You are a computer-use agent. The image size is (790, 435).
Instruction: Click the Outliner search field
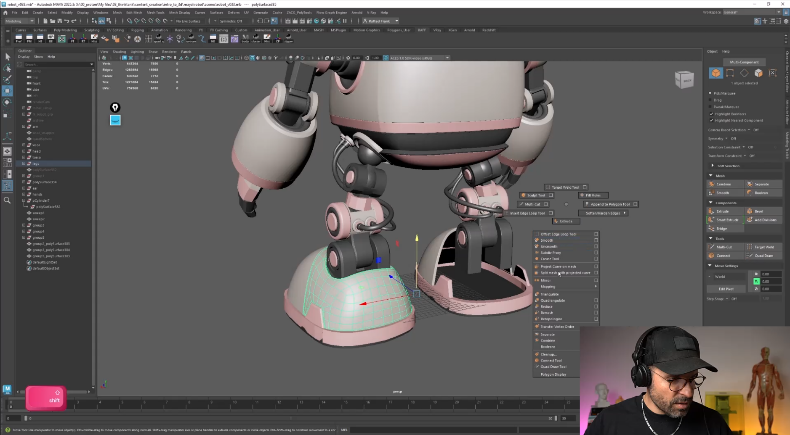coord(58,64)
